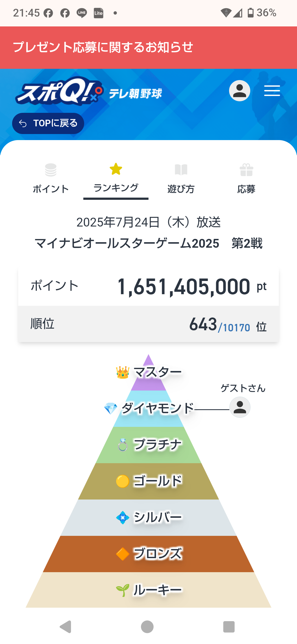Tap the 遊び方 book icon
Screen dimensions: 297x644
181,170
